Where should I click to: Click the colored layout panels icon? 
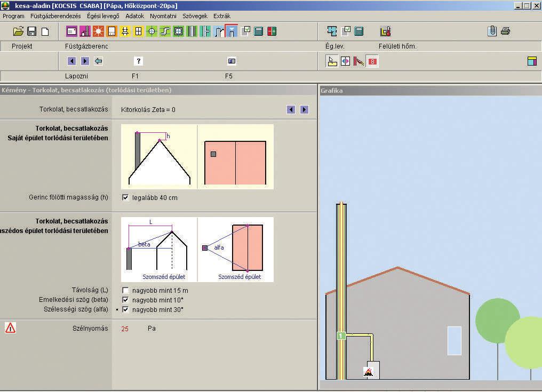click(x=532, y=61)
